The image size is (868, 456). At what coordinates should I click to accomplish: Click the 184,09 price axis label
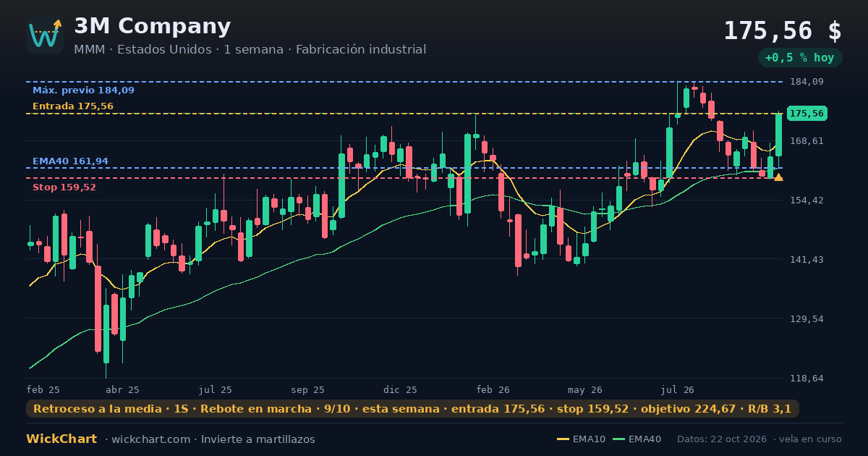click(x=807, y=82)
